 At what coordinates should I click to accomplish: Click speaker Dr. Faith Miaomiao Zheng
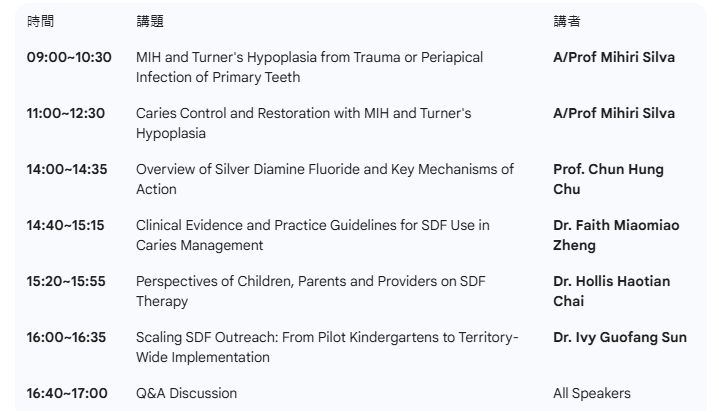[x=615, y=235]
